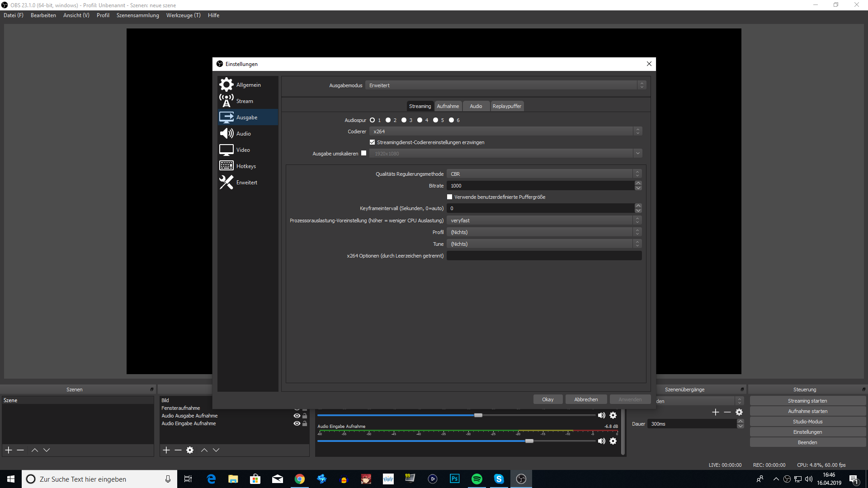
Task: Select the Erweitert tools icon
Action: click(x=226, y=182)
